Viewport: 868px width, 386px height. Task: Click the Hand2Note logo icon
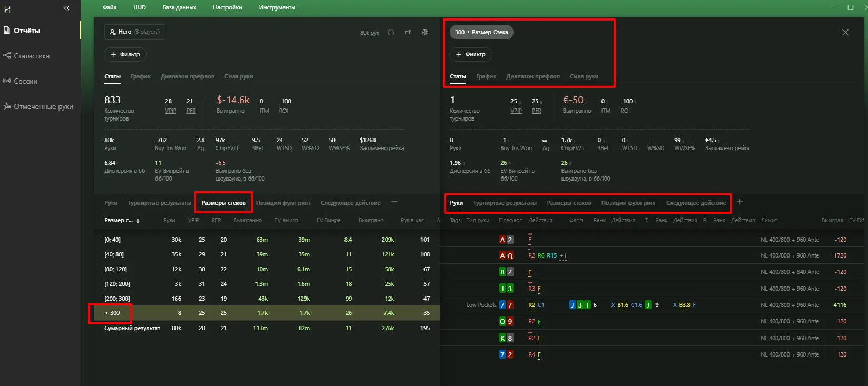click(7, 9)
